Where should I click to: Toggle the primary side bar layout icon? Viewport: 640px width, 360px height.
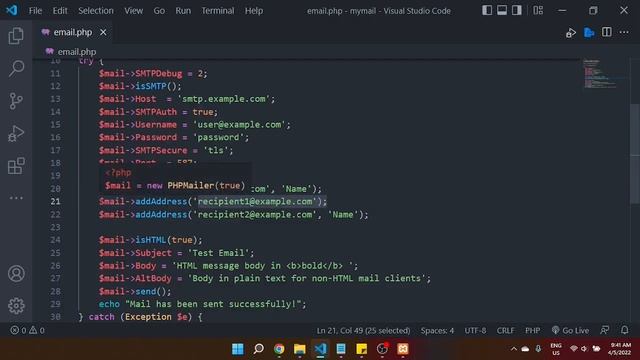tap(487, 10)
